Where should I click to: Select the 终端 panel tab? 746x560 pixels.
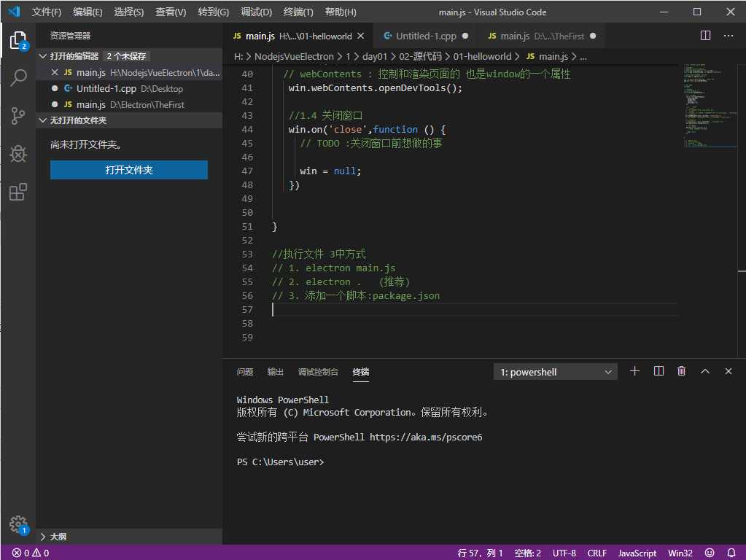361,372
